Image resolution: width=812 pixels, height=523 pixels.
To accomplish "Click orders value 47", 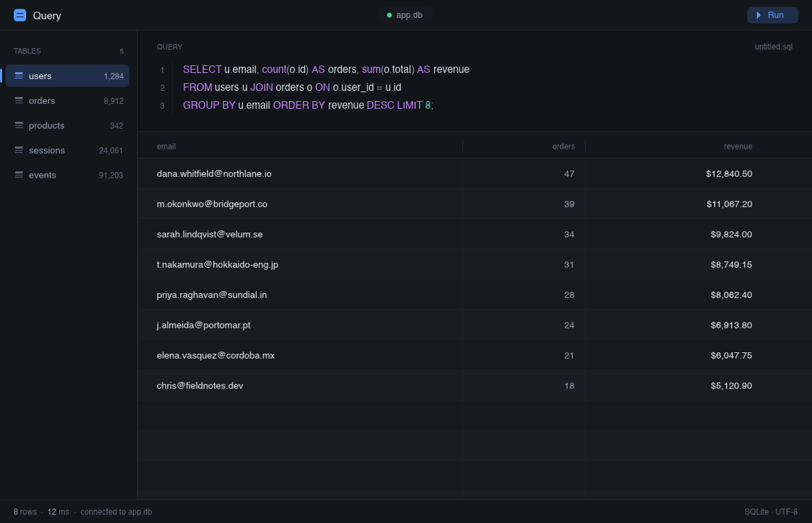I will coord(569,174).
